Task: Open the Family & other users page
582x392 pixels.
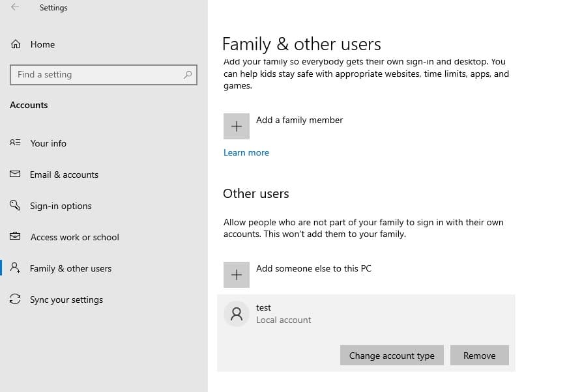Action: 70,268
